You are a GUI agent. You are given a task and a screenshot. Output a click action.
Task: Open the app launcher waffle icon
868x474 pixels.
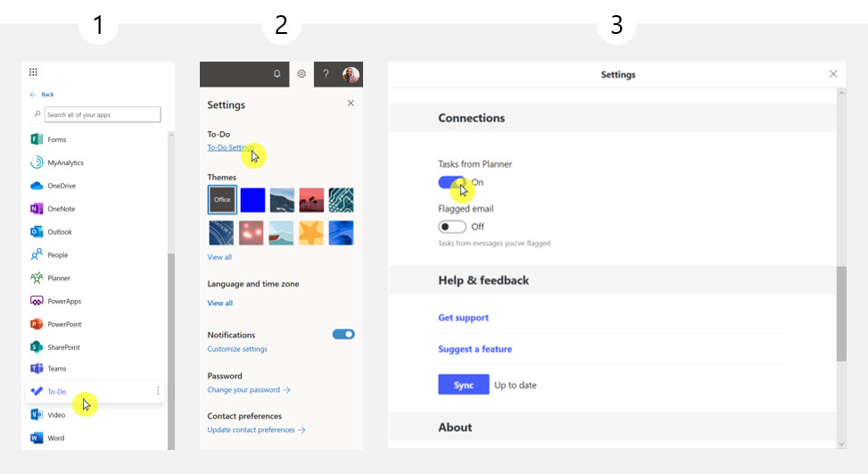click(33, 72)
